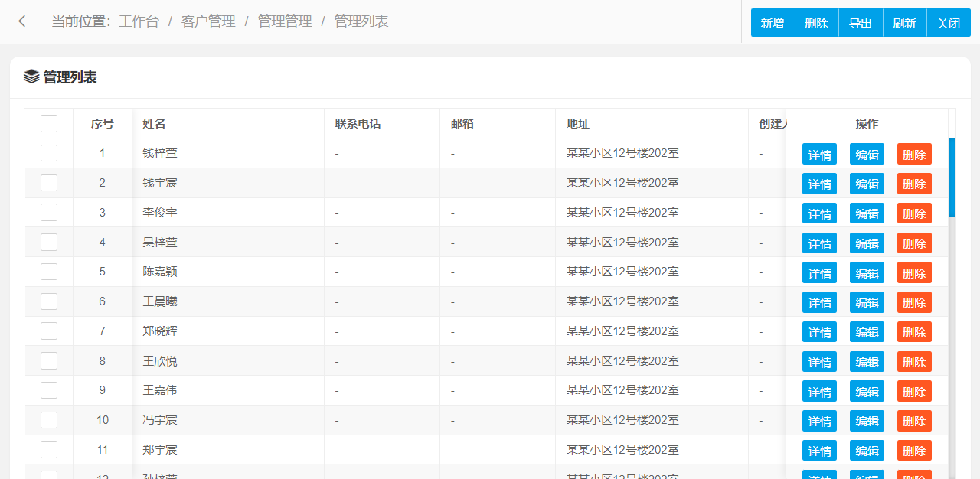Click the blue vertical scrollbar thumb

[952, 178]
